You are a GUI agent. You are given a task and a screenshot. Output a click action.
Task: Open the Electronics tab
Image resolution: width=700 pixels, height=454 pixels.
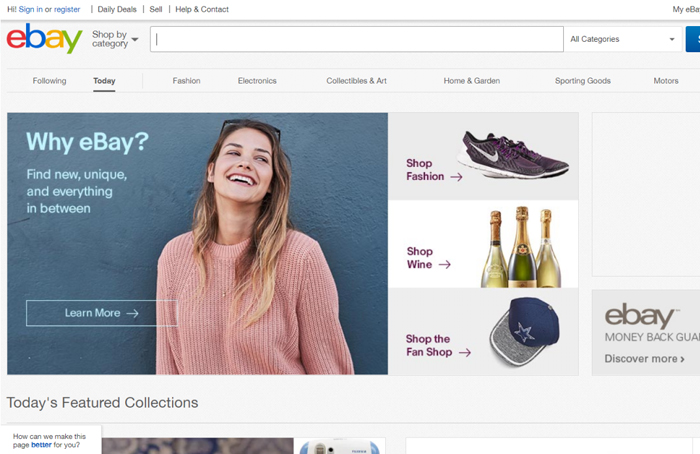[x=257, y=81]
